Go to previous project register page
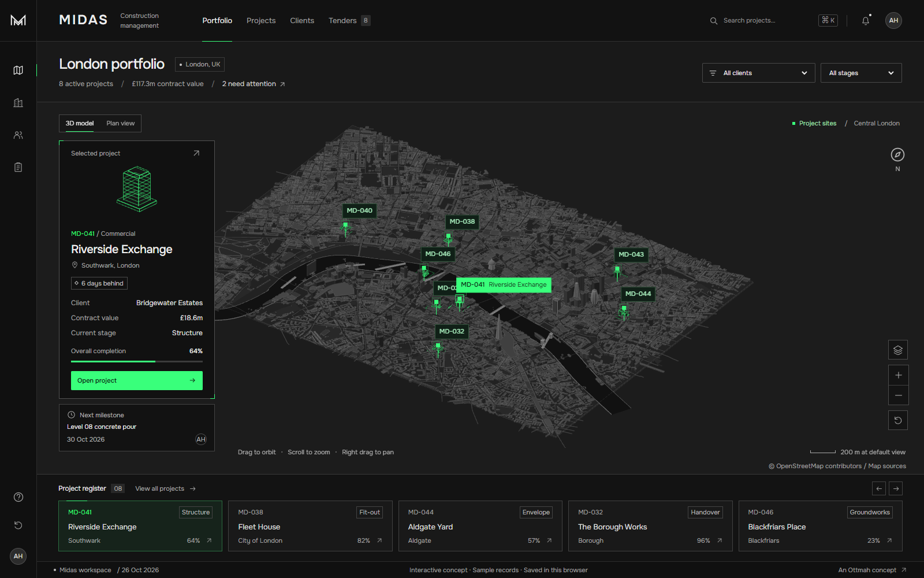The width and height of the screenshot is (924, 578). [879, 488]
